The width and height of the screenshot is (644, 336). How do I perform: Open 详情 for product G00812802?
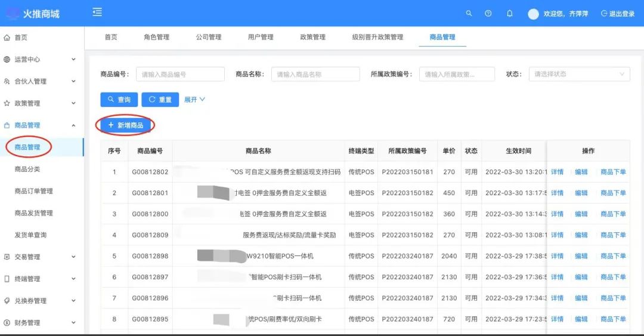click(x=558, y=172)
